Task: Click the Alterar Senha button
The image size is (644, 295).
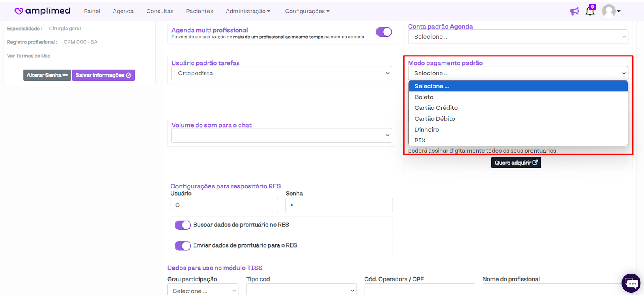Action: click(47, 75)
